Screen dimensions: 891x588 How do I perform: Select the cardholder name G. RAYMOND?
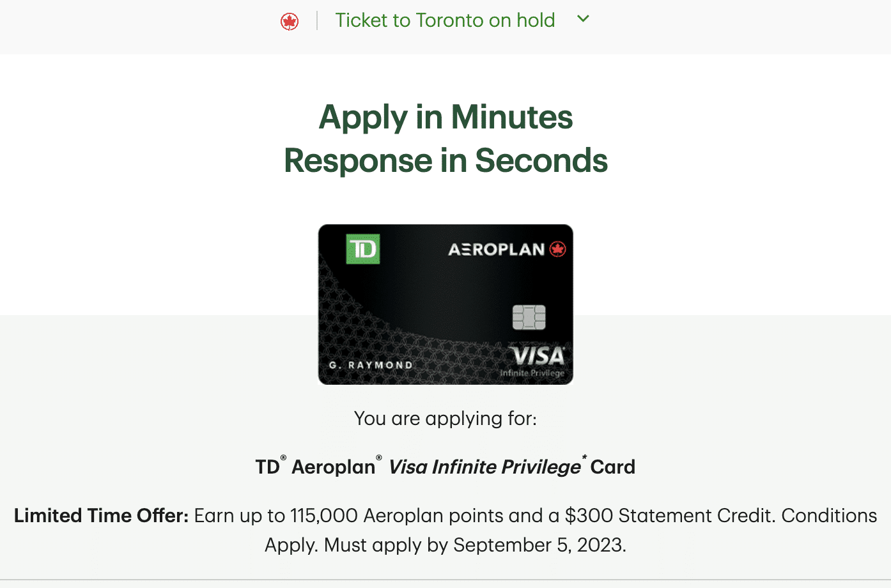[371, 365]
